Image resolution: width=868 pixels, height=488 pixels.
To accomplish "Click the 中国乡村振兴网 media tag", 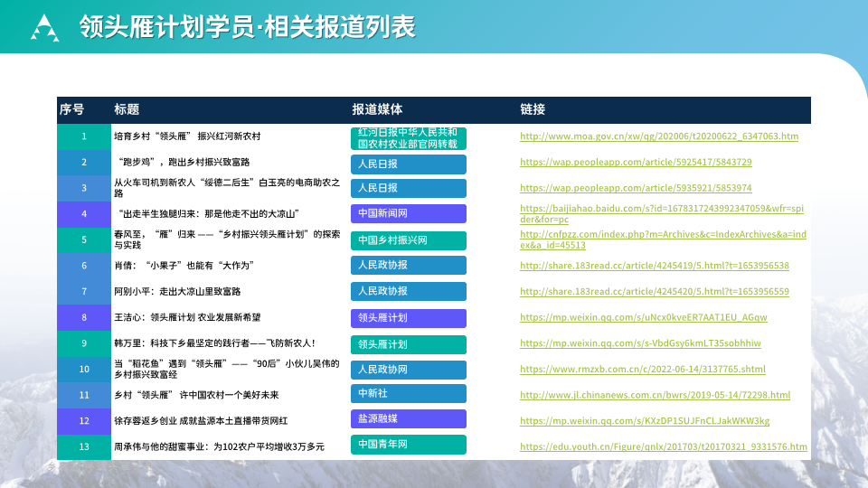I will (409, 240).
